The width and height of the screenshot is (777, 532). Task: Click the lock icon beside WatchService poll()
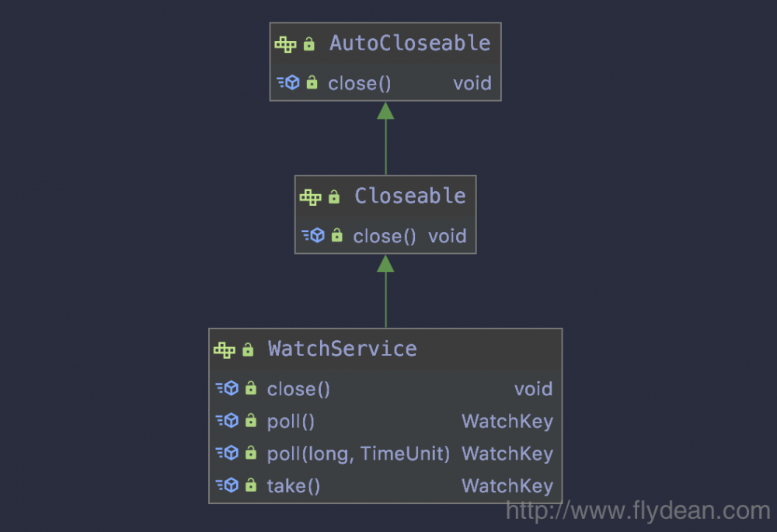[250, 421]
